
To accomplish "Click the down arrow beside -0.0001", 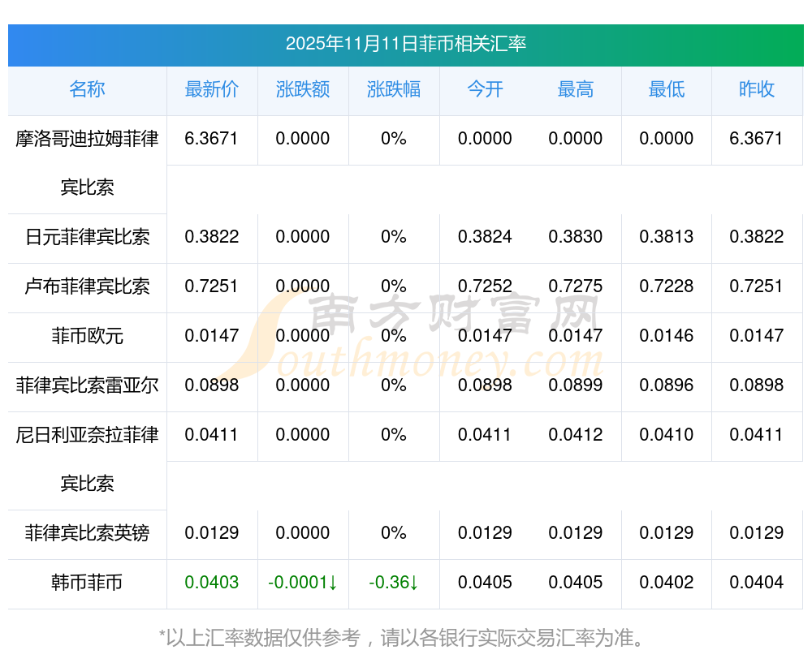I will 333,583.
